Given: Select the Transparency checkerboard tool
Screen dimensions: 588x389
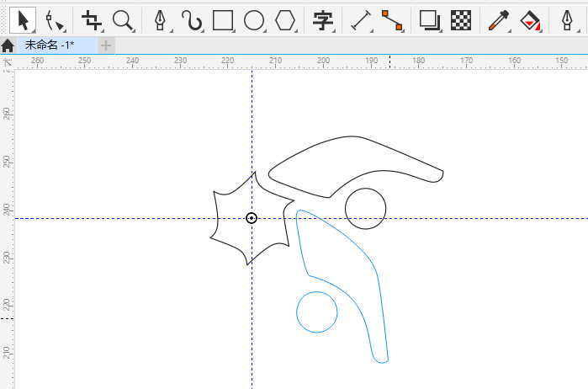Looking at the screenshot, I should pyautogui.click(x=461, y=20).
